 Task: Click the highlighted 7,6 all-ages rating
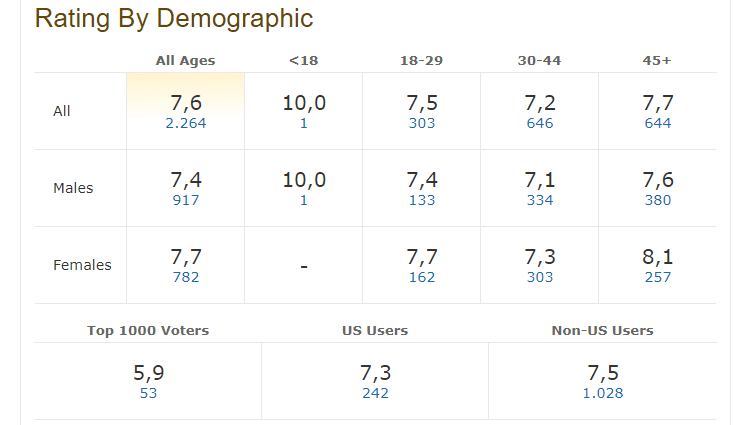(x=185, y=104)
